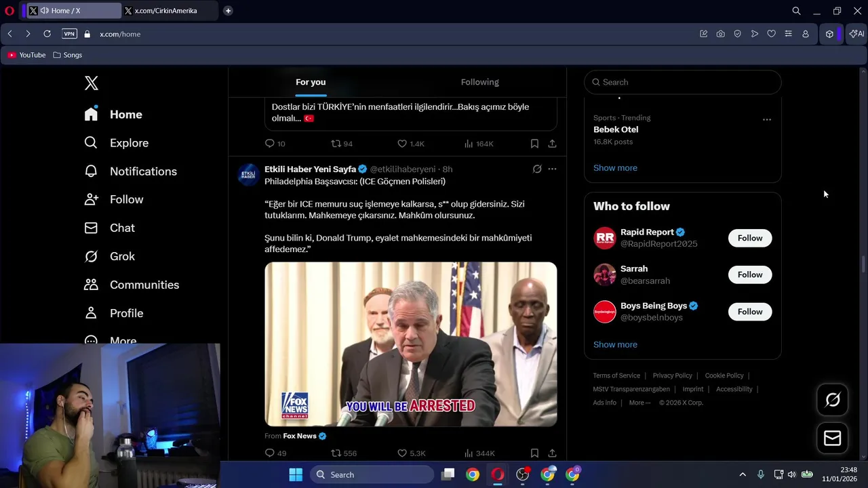868x488 pixels.
Task: Open Opera snapshot camera icon
Action: [720, 34]
